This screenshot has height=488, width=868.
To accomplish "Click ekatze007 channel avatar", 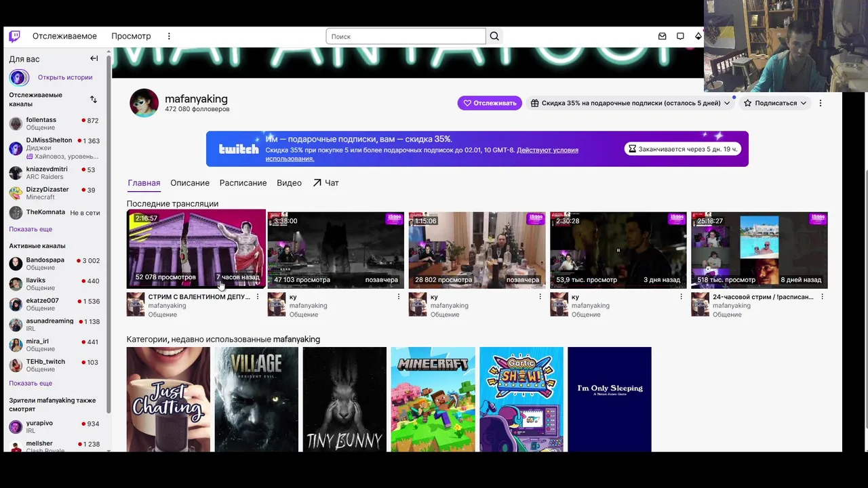I will (16, 304).
